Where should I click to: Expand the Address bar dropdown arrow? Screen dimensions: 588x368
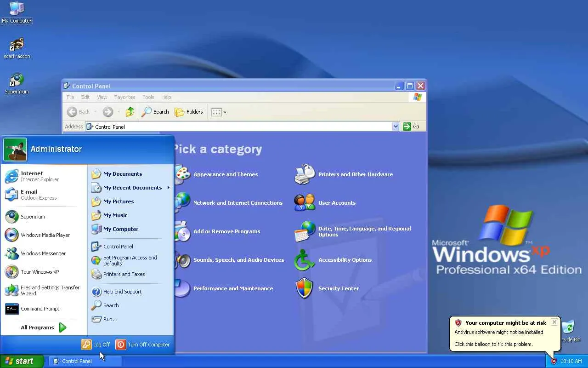click(x=396, y=126)
